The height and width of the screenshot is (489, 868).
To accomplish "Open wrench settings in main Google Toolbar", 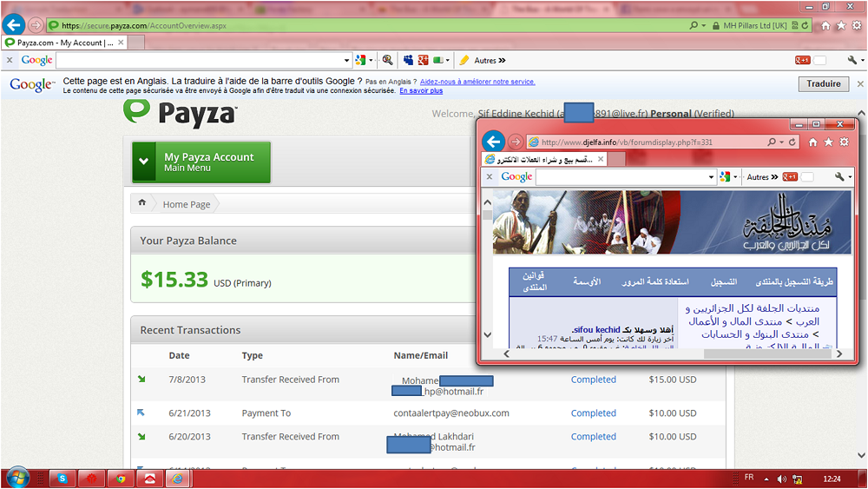I will pyautogui.click(x=852, y=60).
